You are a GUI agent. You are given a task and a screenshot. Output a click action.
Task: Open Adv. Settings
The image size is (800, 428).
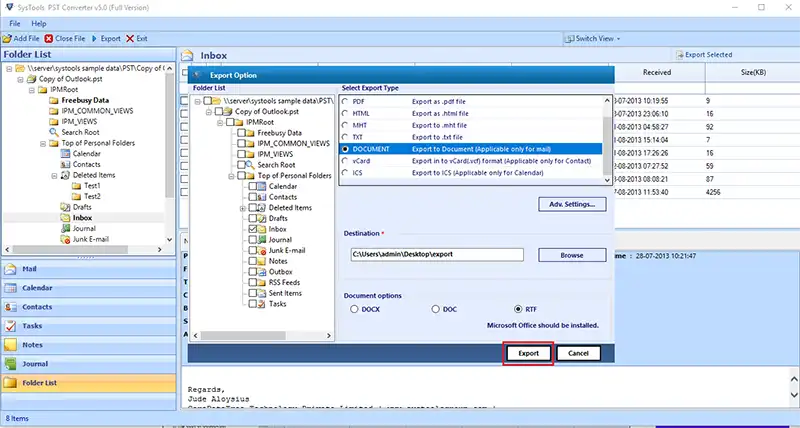572,204
